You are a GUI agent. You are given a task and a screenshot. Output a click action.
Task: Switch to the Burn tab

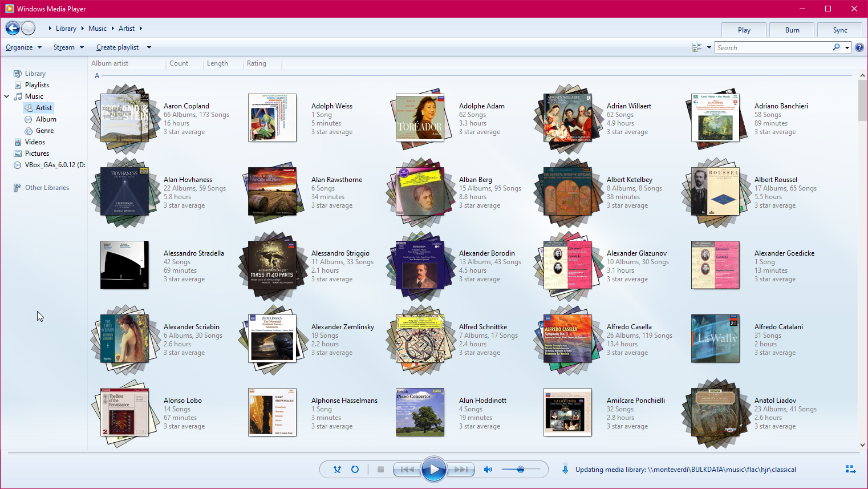tap(792, 30)
